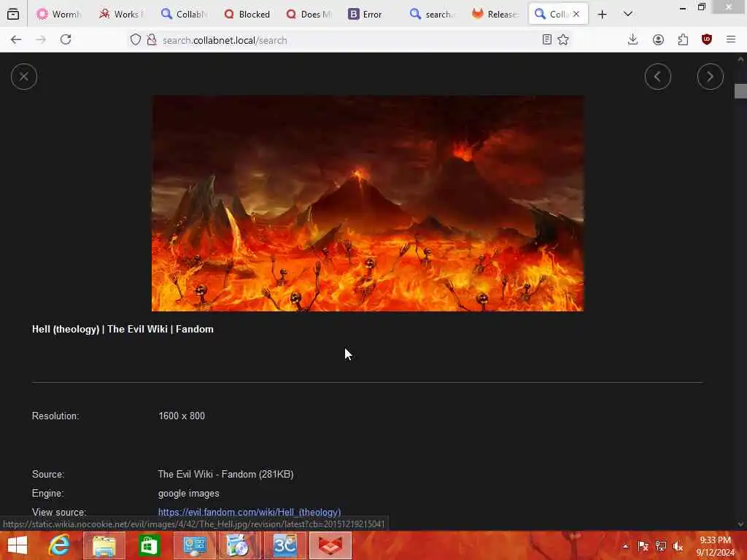Switch to the Blocked tab
Viewport: 747px width, 560px height.
tap(247, 15)
